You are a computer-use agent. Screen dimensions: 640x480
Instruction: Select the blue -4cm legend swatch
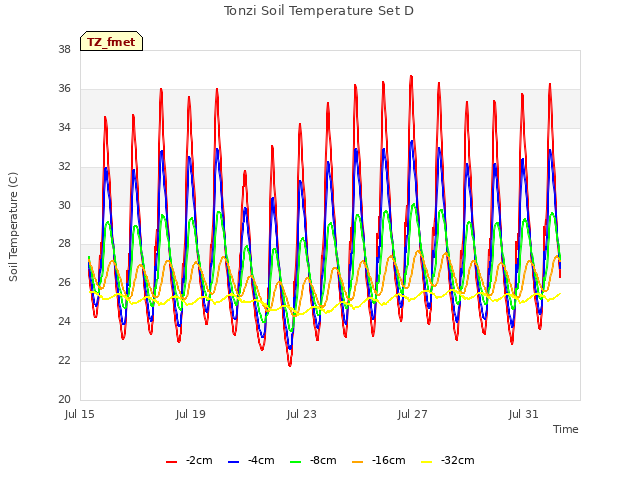pyautogui.click(x=233, y=462)
